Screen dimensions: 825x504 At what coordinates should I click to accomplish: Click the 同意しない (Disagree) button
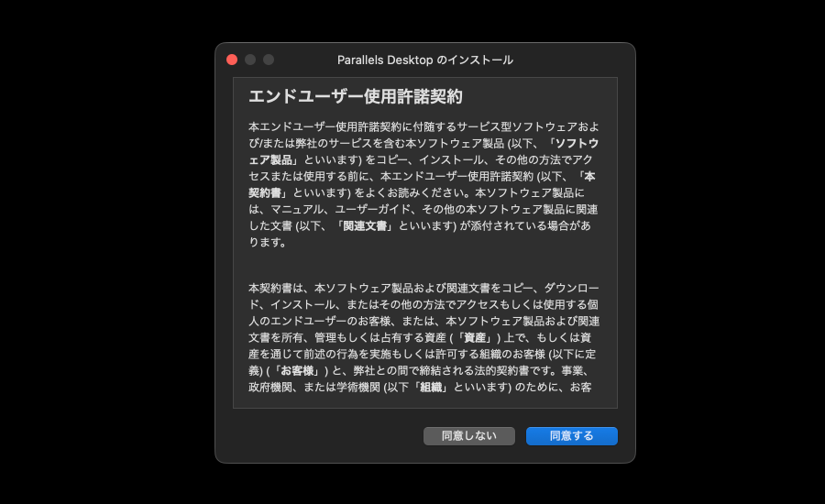468,435
